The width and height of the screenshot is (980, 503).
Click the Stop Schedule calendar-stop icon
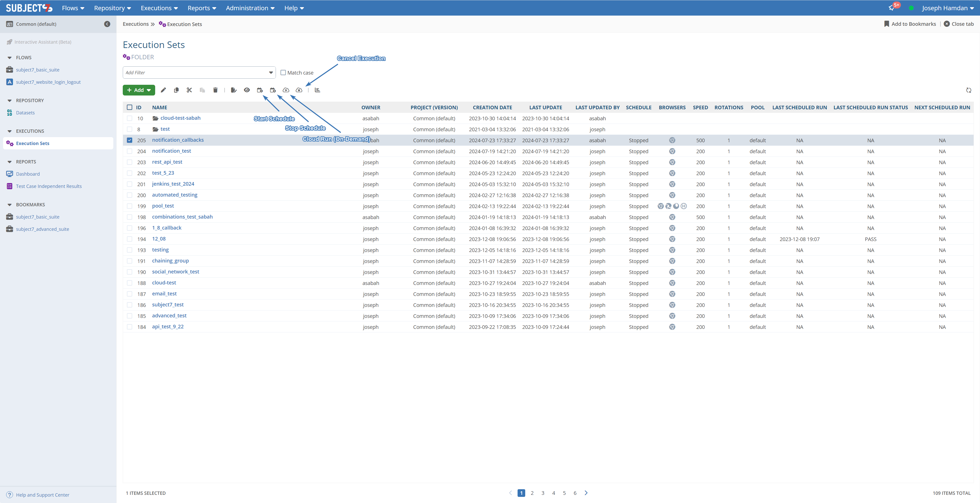click(x=273, y=90)
